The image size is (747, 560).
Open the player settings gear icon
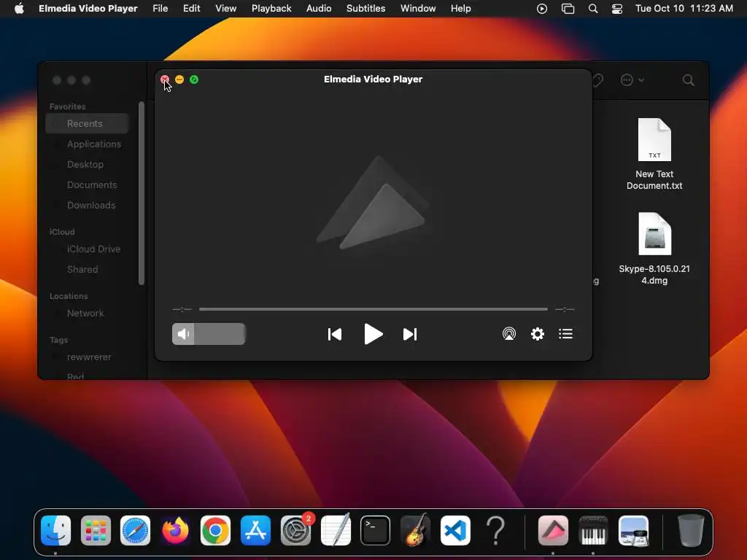[x=538, y=334]
